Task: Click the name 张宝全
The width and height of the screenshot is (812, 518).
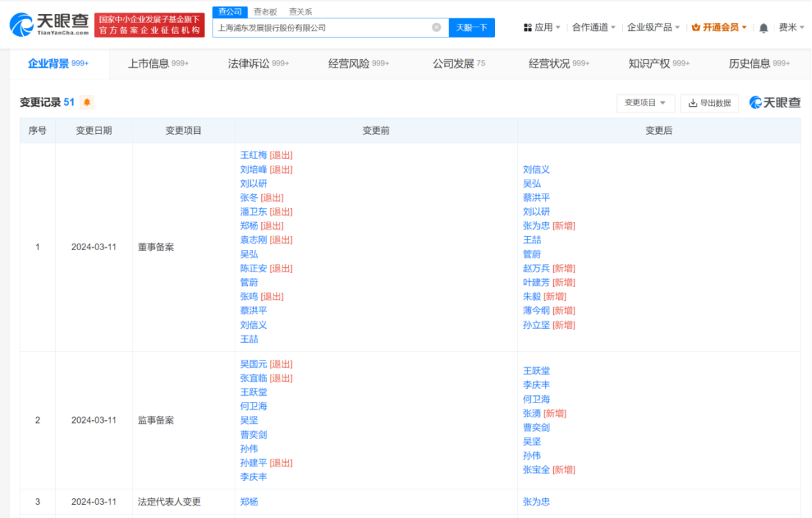Action: pyautogui.click(x=536, y=470)
